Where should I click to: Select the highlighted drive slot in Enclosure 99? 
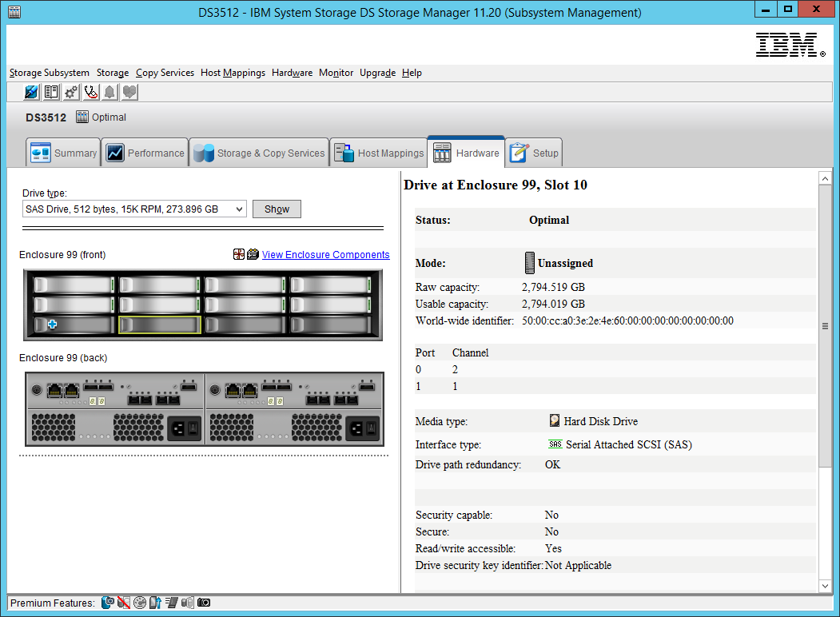point(159,324)
